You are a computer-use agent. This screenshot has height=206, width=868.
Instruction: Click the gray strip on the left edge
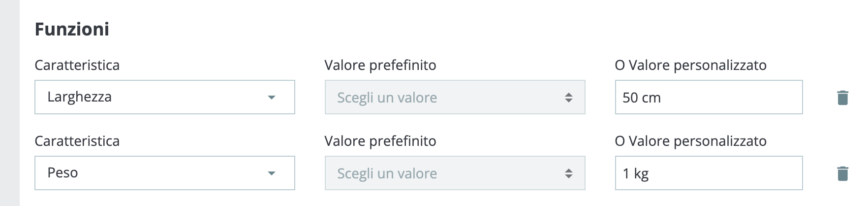click(x=9, y=103)
